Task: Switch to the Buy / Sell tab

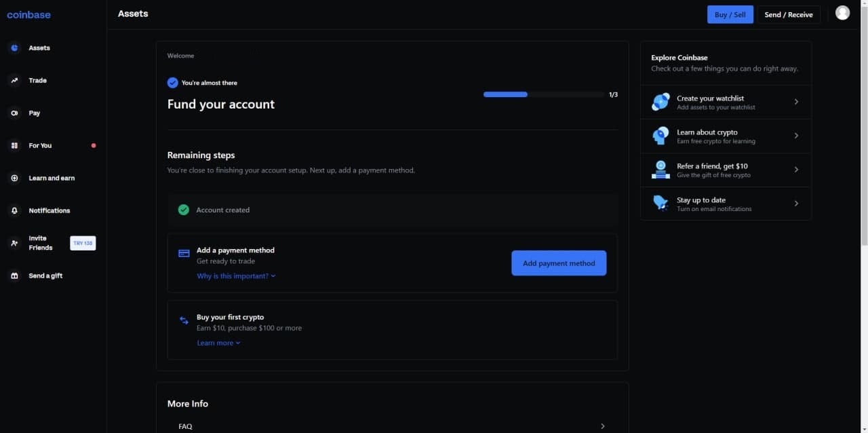Action: pyautogui.click(x=730, y=14)
